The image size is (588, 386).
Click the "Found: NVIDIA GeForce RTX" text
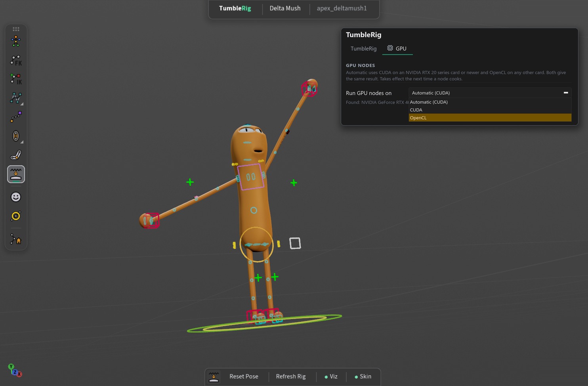tap(377, 102)
